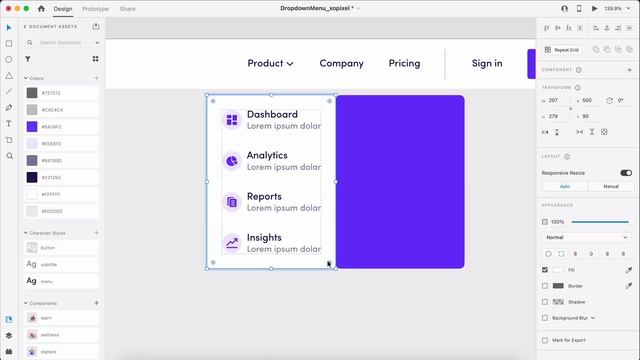Switch to the Prototype tab
640x360 pixels.
click(96, 9)
